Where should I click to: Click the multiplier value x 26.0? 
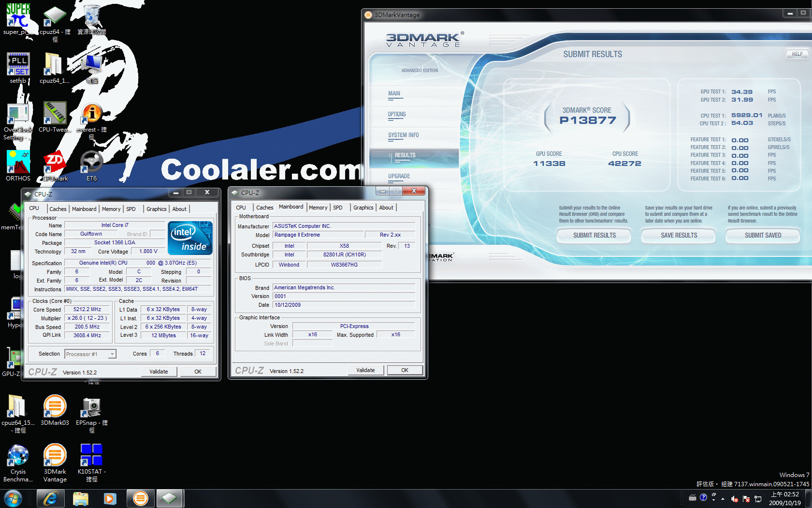87,318
